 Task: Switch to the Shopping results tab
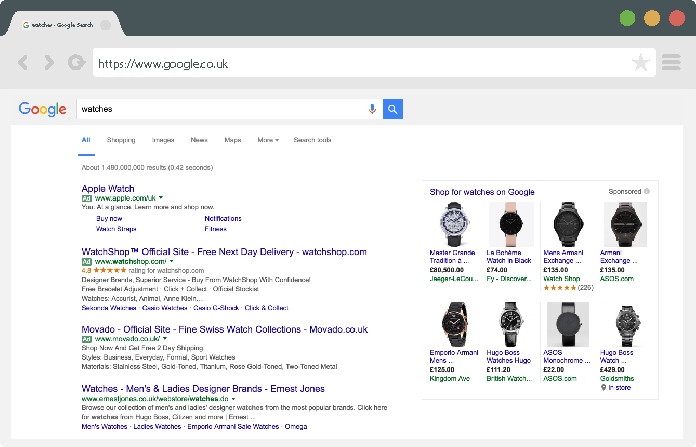click(x=121, y=140)
